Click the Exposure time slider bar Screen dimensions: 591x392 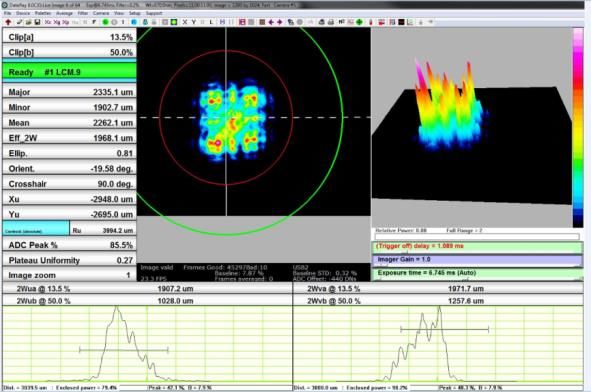tap(477, 274)
